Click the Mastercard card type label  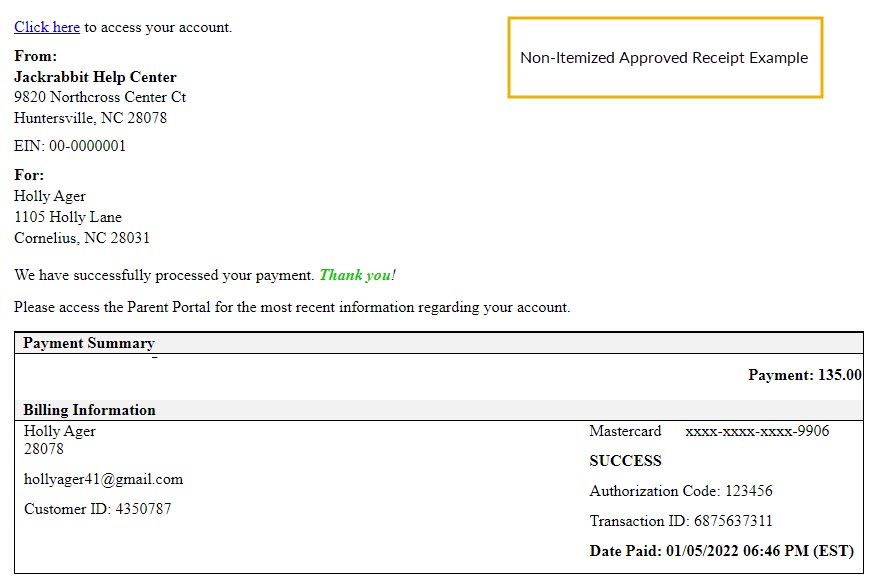pos(625,430)
